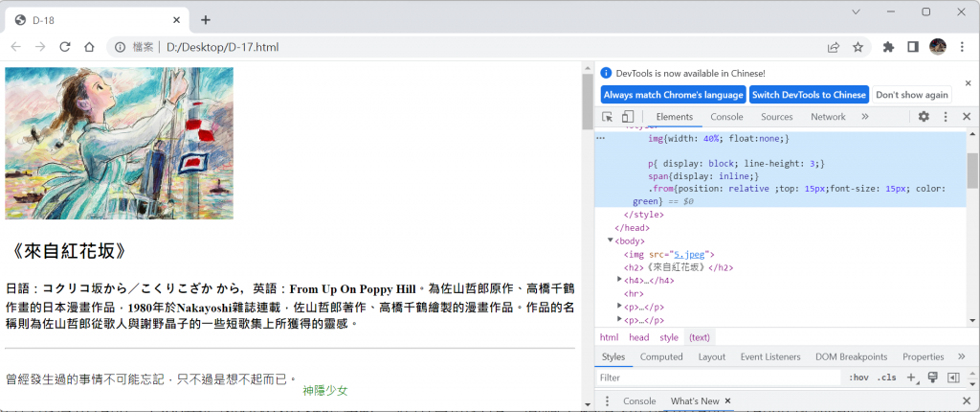The width and height of the screenshot is (980, 412).
Task: Close the D-18 browser tab
Action: click(177, 20)
